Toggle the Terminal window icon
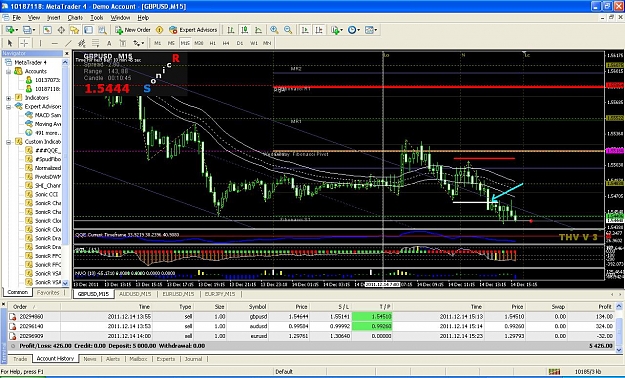625x378 pixels. click(x=88, y=30)
